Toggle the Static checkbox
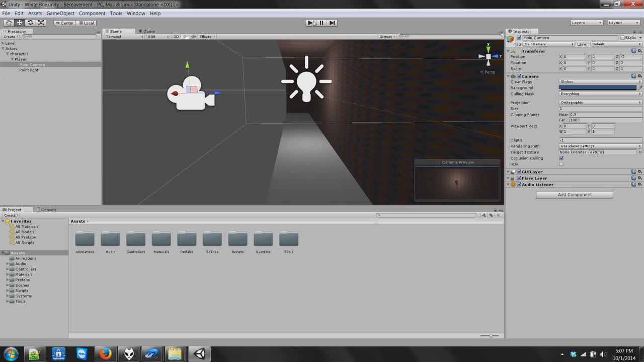644x362 pixels. click(x=622, y=38)
